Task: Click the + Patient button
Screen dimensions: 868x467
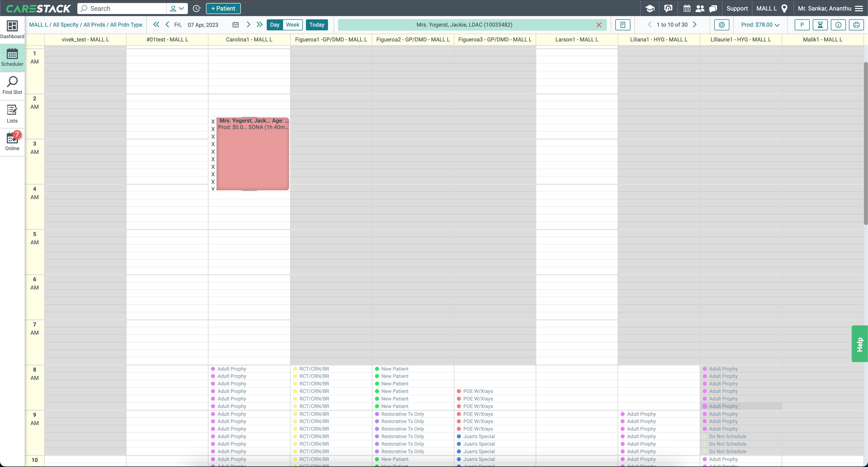Action: 223,9
